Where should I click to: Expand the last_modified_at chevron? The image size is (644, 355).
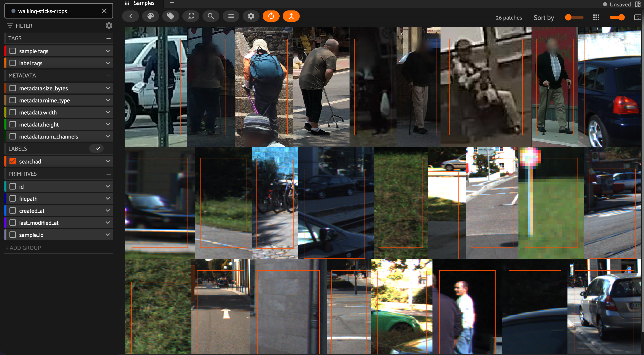108,223
